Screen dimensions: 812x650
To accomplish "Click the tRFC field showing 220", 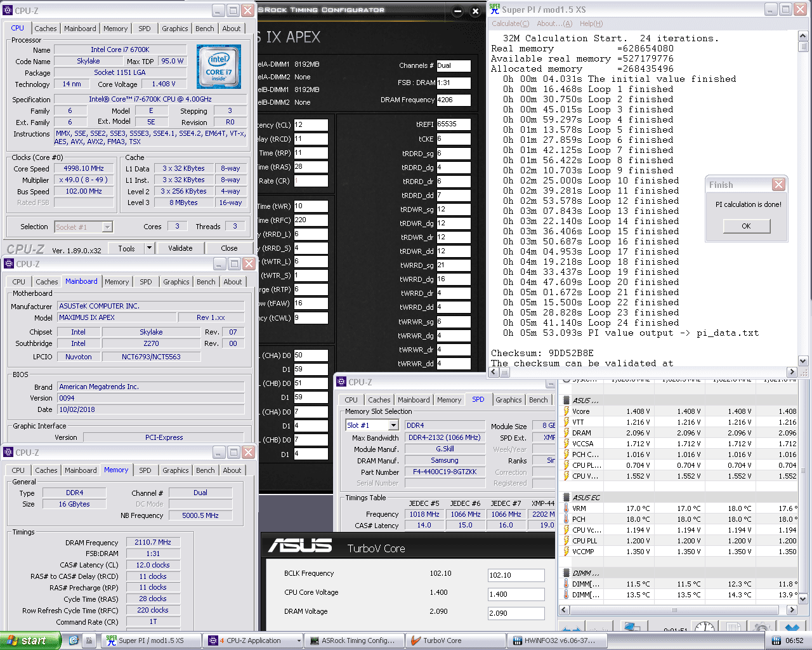I will tap(311, 220).
